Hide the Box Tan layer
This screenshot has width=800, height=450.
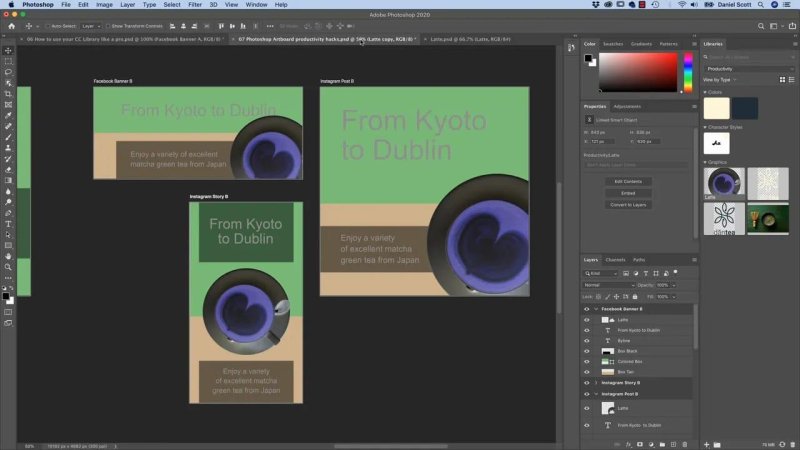(586, 372)
